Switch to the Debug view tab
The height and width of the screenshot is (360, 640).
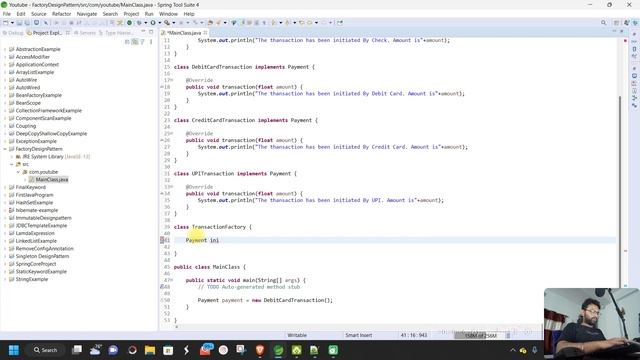coord(13,33)
